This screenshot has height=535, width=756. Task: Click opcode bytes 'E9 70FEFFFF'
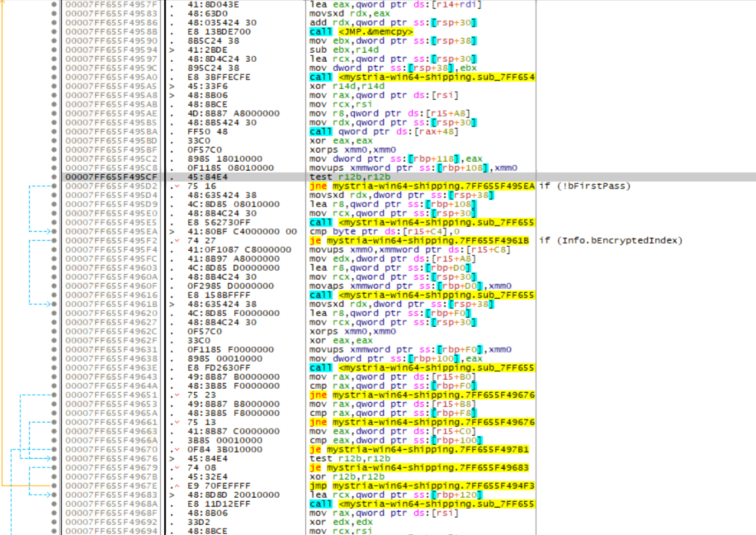tap(219, 485)
